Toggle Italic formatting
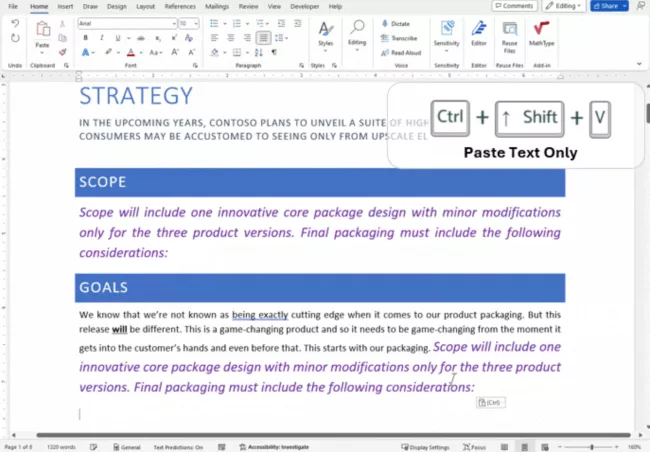 click(x=102, y=38)
